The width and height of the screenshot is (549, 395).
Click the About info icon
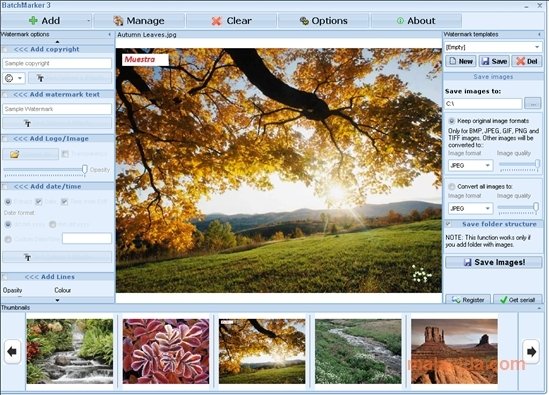(400, 21)
